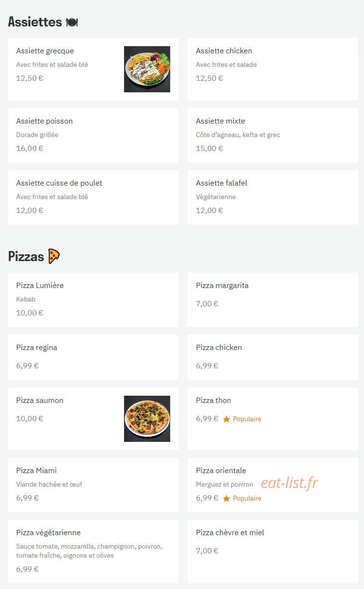The width and height of the screenshot is (364, 589).
Task: Choose the vegetarian Assiette falafel
Action: coord(273,197)
